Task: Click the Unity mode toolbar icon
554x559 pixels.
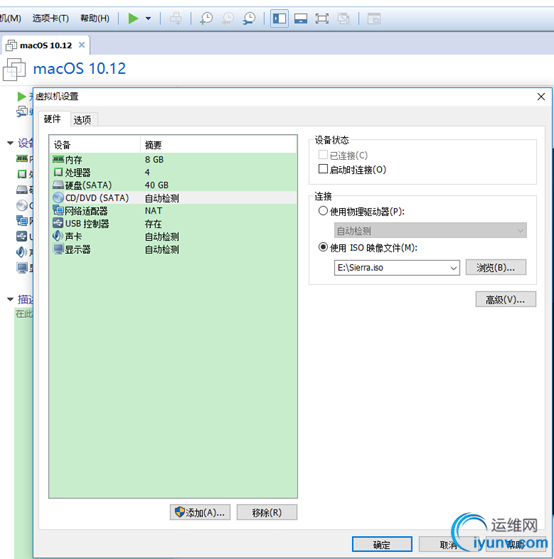Action: 343,18
